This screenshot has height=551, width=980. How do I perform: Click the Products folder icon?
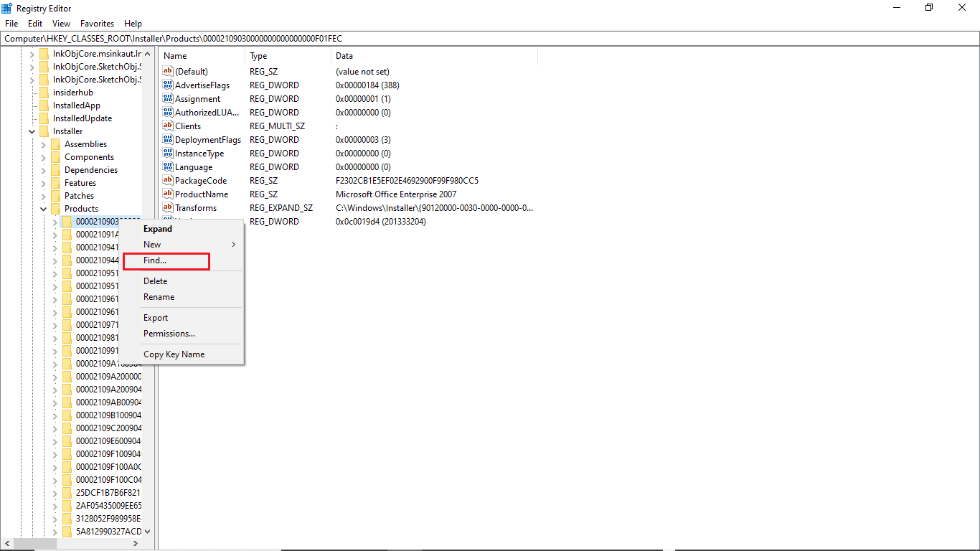[x=56, y=209]
